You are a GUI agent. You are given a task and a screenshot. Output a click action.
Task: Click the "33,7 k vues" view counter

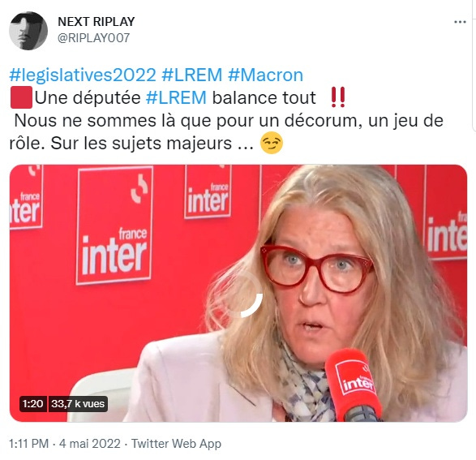click(78, 404)
